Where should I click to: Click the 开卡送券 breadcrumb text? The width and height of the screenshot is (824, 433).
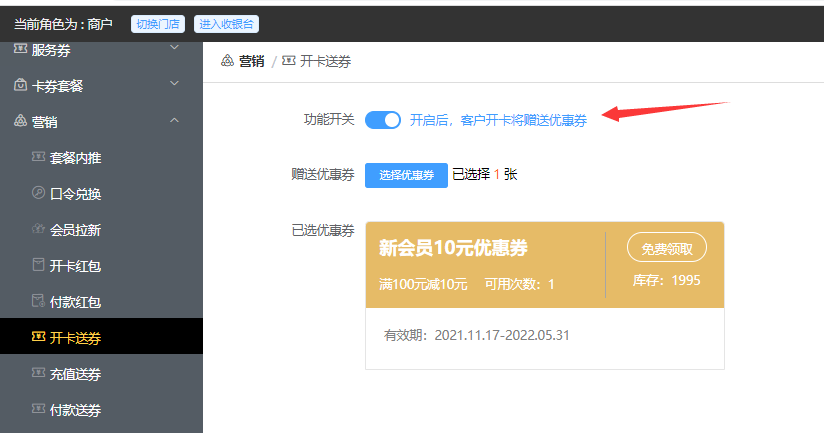click(x=325, y=61)
